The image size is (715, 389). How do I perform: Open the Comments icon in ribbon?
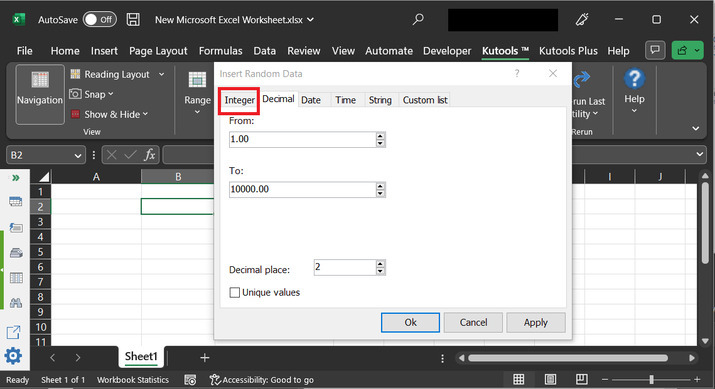coord(655,50)
